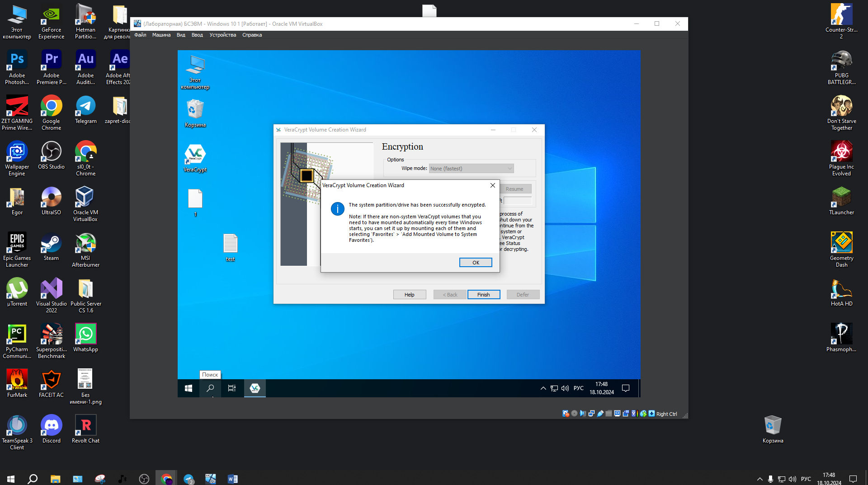This screenshot has height=485, width=868.
Task: Open the Машина menu in VirtualBox
Action: tap(161, 35)
